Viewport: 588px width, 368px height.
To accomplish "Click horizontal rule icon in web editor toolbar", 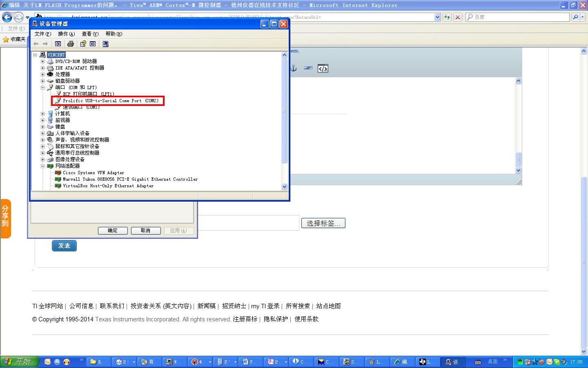I will 308,68.
